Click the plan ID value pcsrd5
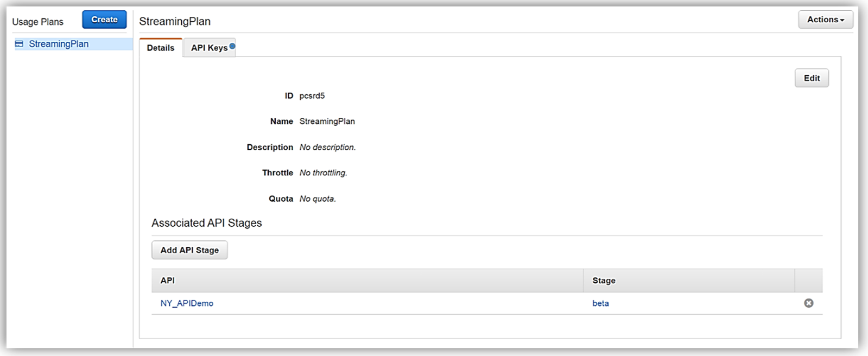The width and height of the screenshot is (868, 356). [312, 96]
